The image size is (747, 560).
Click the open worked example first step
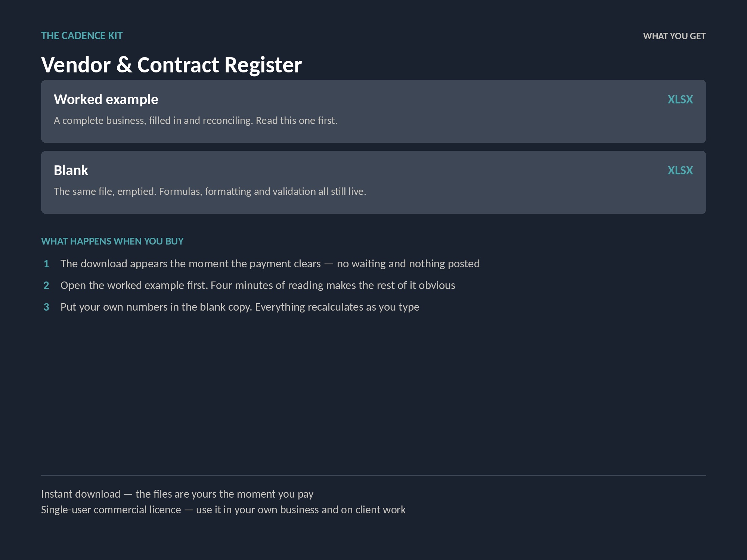tap(258, 285)
